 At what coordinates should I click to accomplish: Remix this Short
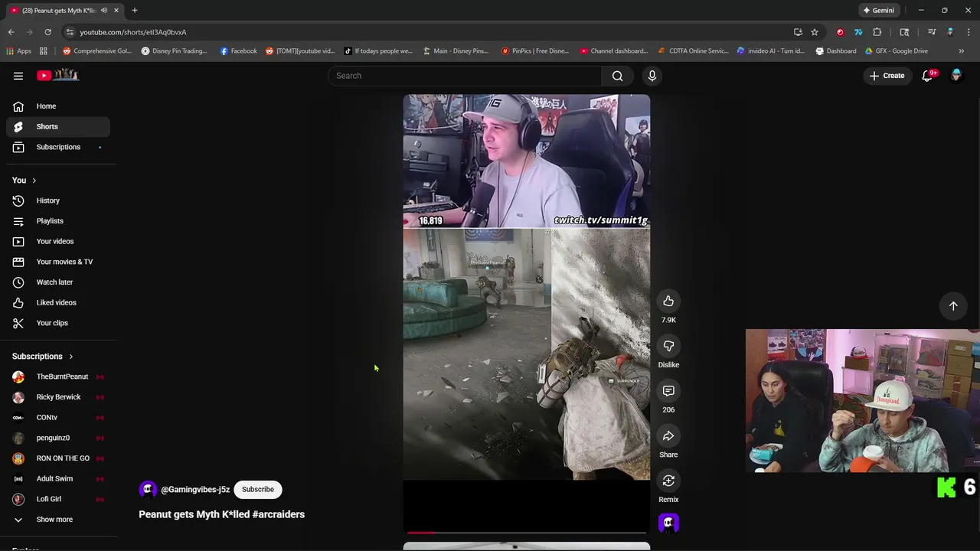668,481
